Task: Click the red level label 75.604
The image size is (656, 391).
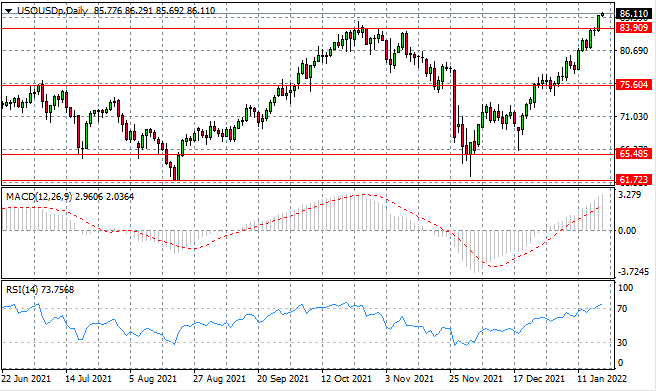Action: (x=634, y=85)
